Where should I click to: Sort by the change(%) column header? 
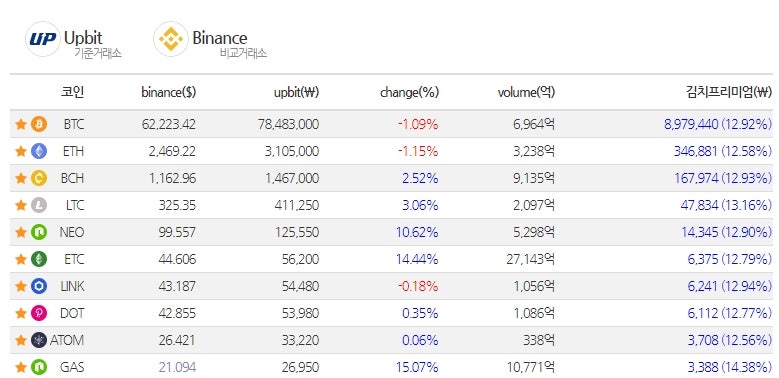(409, 92)
